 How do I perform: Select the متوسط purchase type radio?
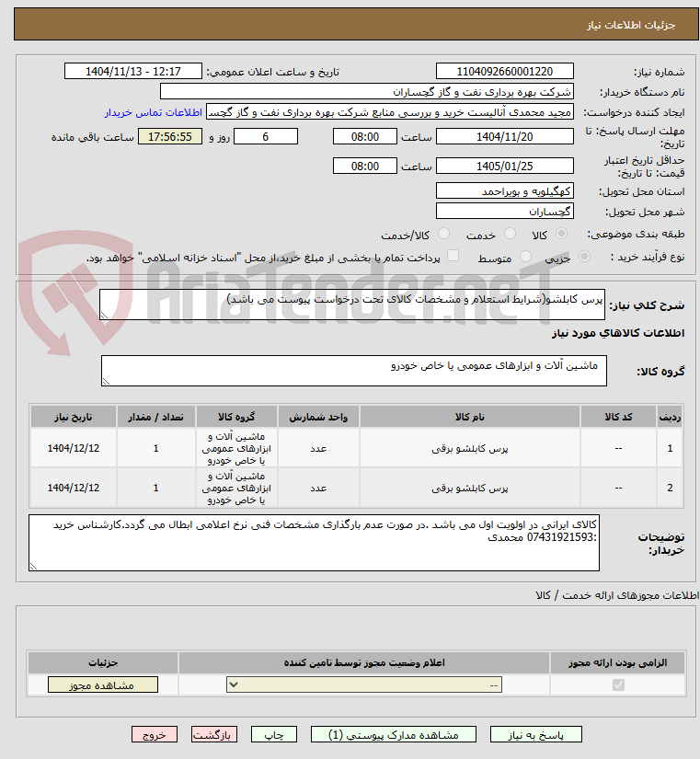point(525,257)
